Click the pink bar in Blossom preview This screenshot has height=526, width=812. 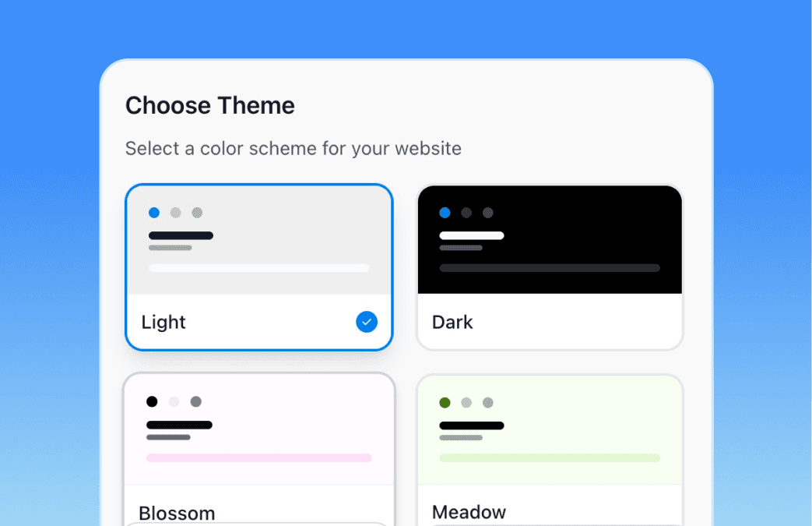258,458
